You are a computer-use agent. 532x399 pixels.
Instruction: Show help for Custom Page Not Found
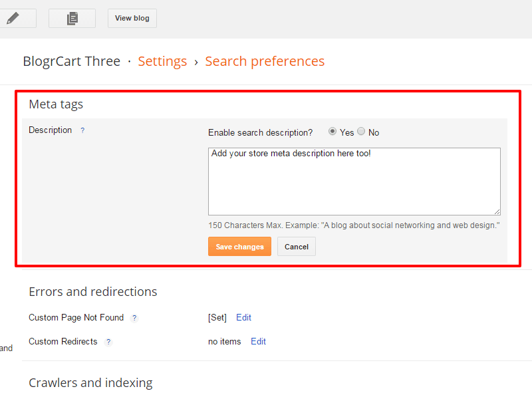134,318
